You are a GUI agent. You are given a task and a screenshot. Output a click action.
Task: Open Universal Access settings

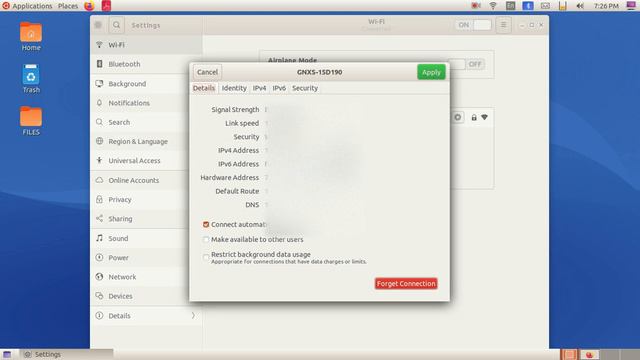[146, 160]
